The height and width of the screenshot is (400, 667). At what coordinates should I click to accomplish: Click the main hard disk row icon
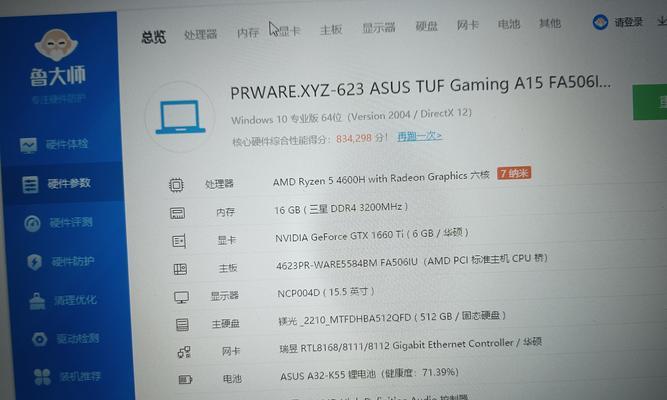coord(182,325)
